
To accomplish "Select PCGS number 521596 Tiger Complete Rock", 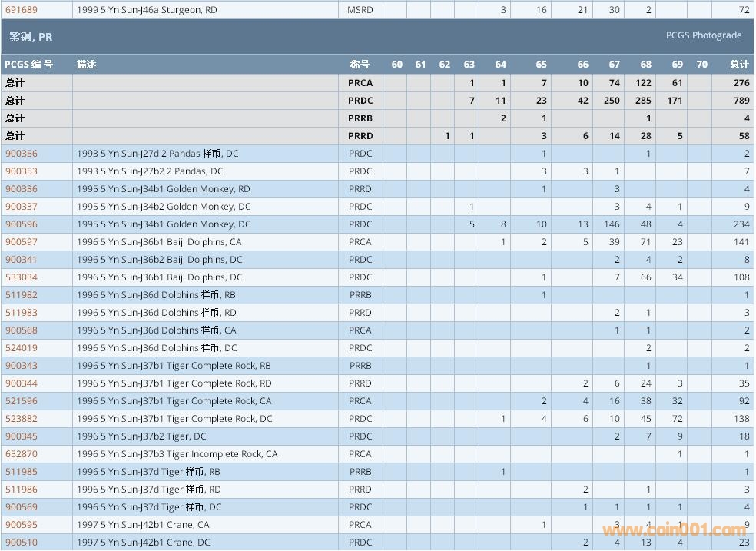I will pos(21,401).
